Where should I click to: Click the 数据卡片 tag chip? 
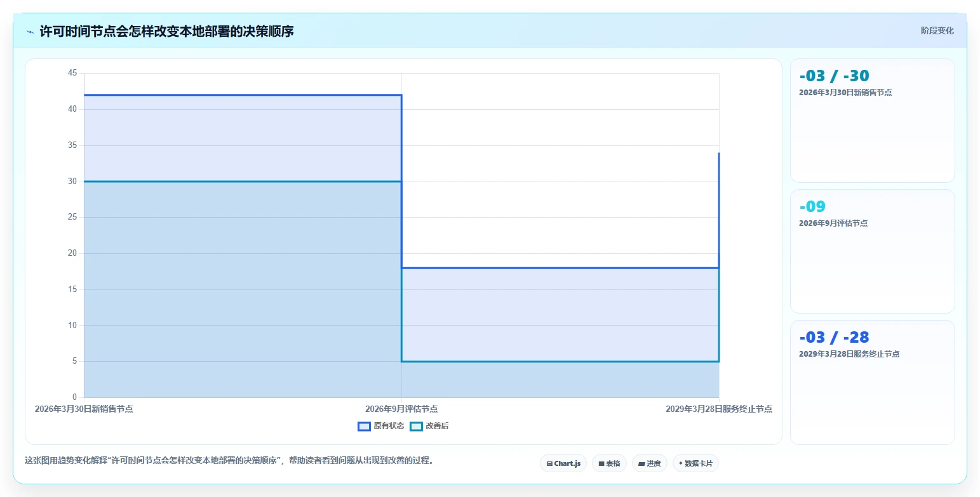pos(695,463)
